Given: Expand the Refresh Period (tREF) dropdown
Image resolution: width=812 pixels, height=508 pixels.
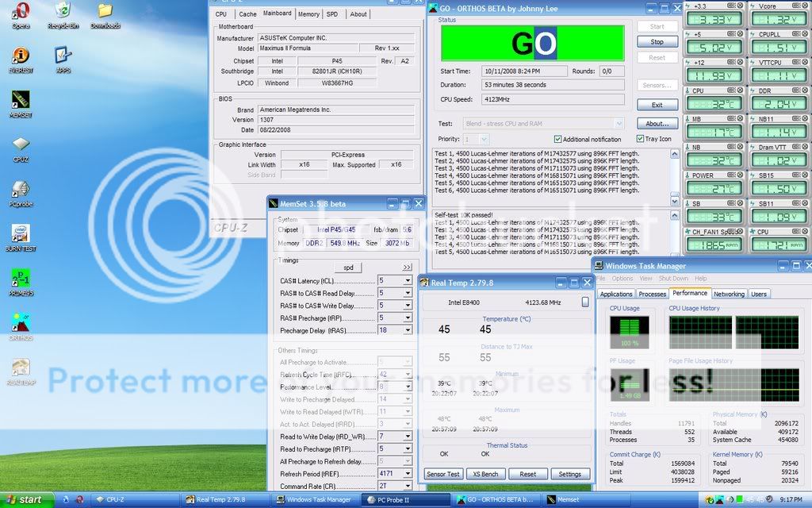Looking at the screenshot, I should [408, 474].
